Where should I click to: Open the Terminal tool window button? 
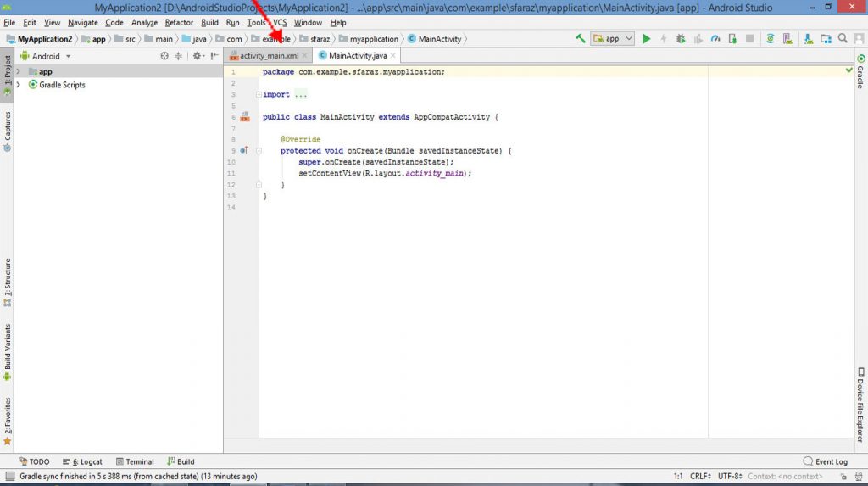135,461
